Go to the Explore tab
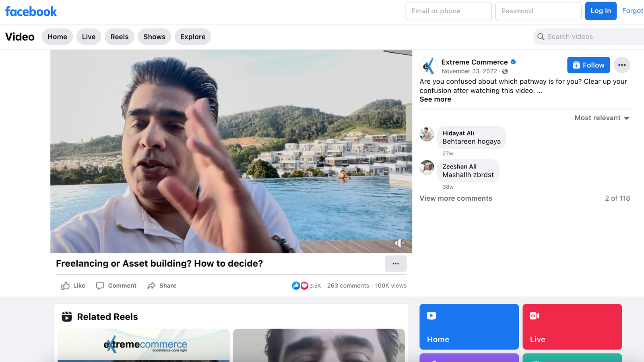Screen dimensions: 644x362 pyautogui.click(x=193, y=37)
